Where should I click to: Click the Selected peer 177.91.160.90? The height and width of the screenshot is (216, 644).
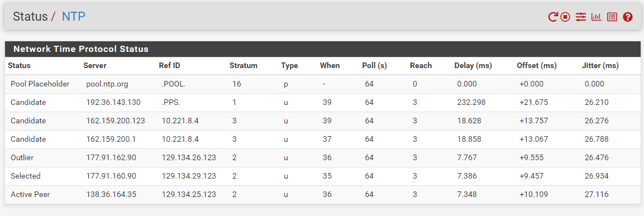111,176
